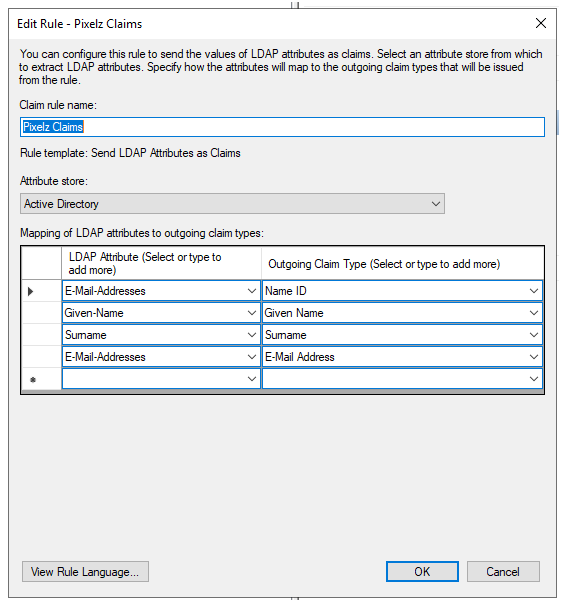Select the new row asterisk header

(x=41, y=379)
